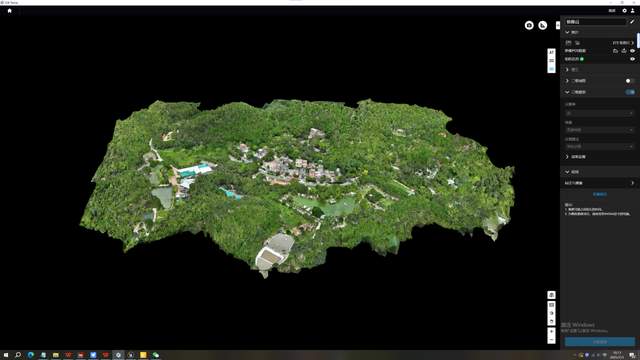The width and height of the screenshot is (640, 360).
Task: Click the home icon at top left
Action: click(x=10, y=11)
